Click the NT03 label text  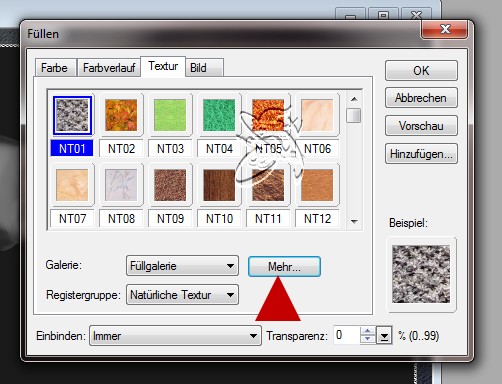click(170, 148)
